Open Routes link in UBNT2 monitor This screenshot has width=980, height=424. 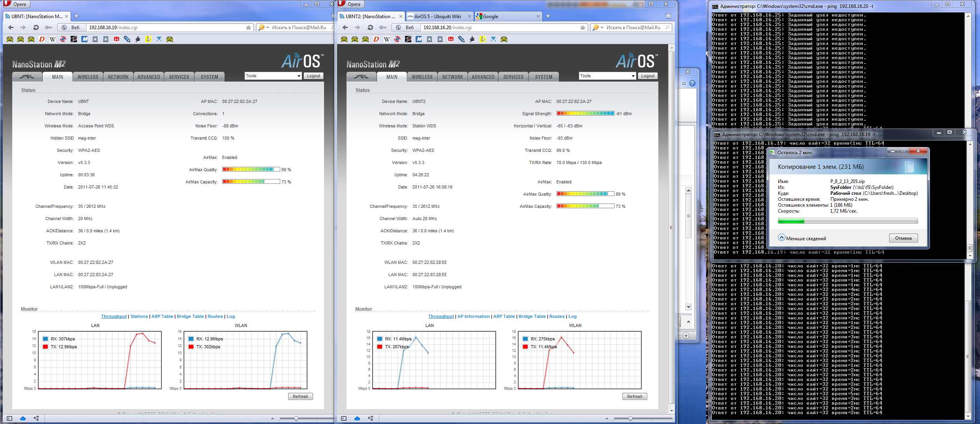tap(557, 316)
